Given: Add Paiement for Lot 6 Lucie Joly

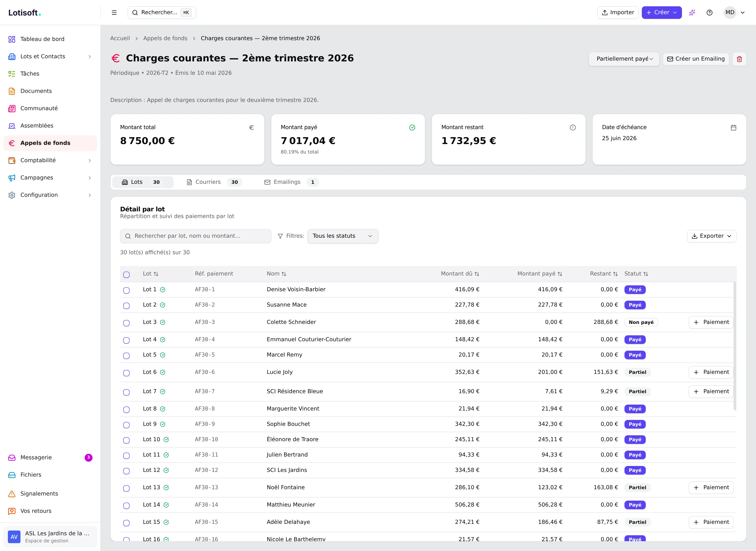Looking at the screenshot, I should (711, 373).
